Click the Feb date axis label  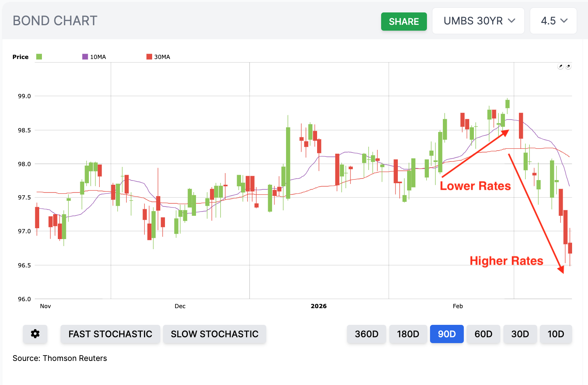[x=458, y=306]
